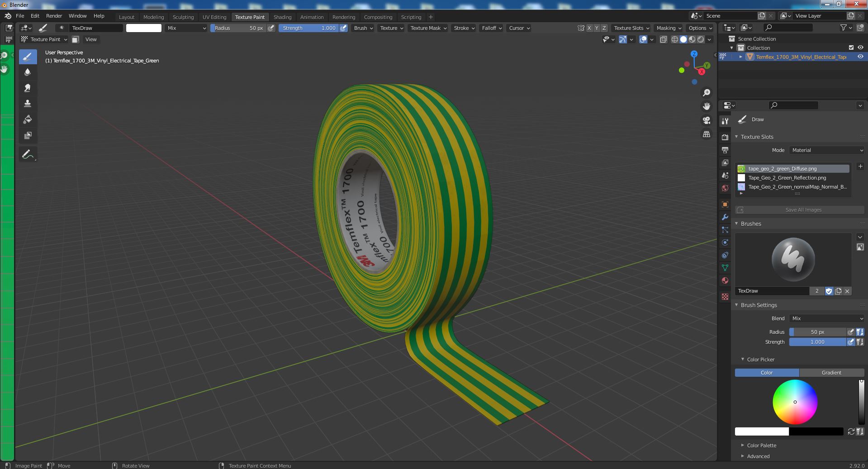Open the Object properties tab
868x469 pixels.
tap(725, 204)
